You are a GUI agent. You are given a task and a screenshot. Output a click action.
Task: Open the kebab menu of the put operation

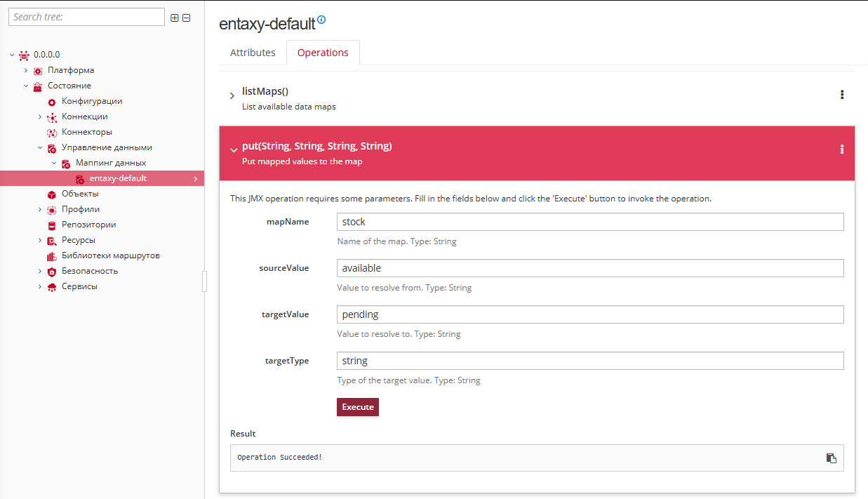tap(841, 149)
